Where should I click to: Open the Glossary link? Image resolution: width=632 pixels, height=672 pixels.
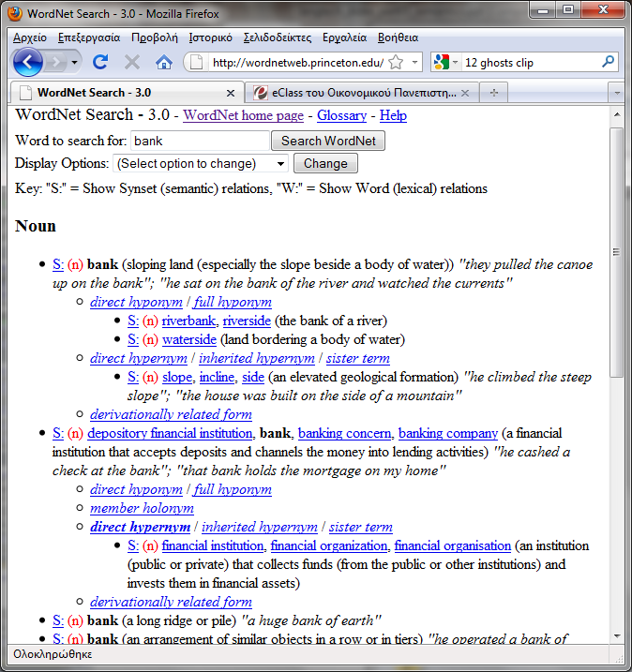pos(341,115)
